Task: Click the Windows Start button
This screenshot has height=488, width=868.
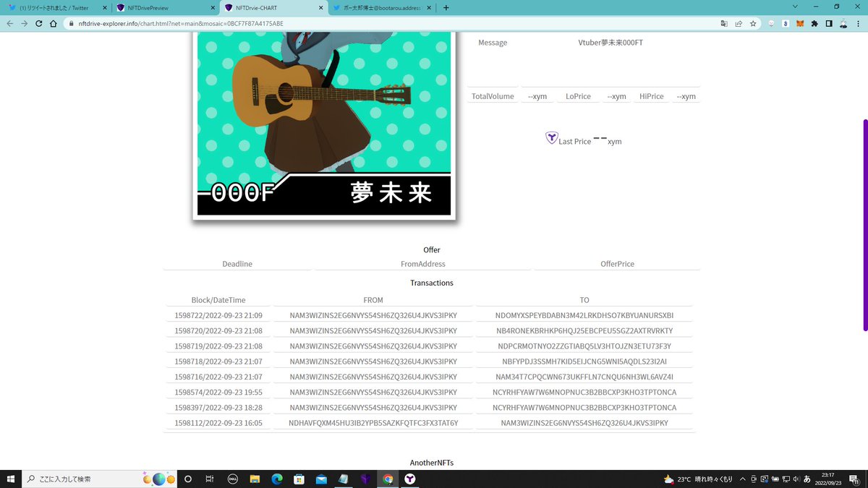Action: pyautogui.click(x=11, y=479)
